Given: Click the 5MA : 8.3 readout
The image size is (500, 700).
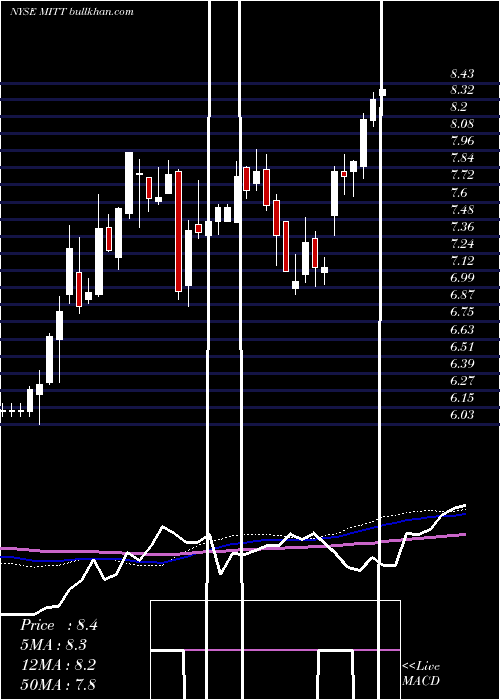Looking at the screenshot, I should (x=54, y=645).
